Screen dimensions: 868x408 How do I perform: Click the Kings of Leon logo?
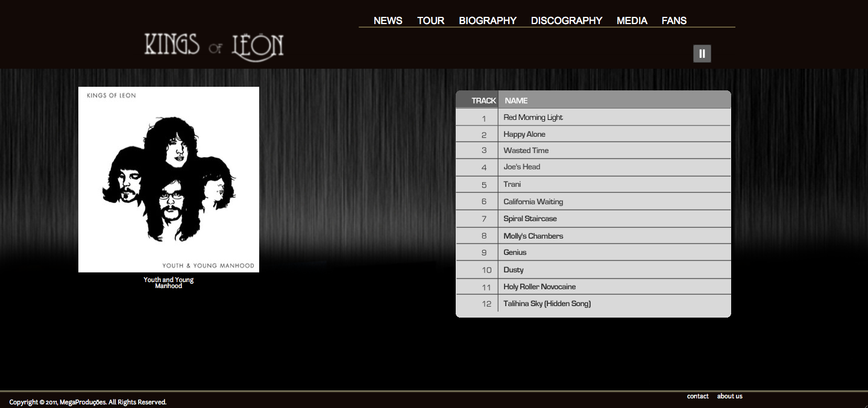coord(214,47)
